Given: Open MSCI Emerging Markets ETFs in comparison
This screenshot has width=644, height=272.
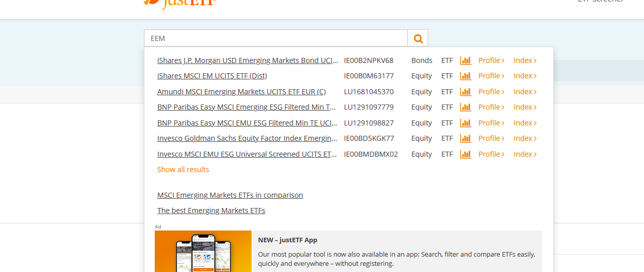Looking at the screenshot, I should click(230, 195).
